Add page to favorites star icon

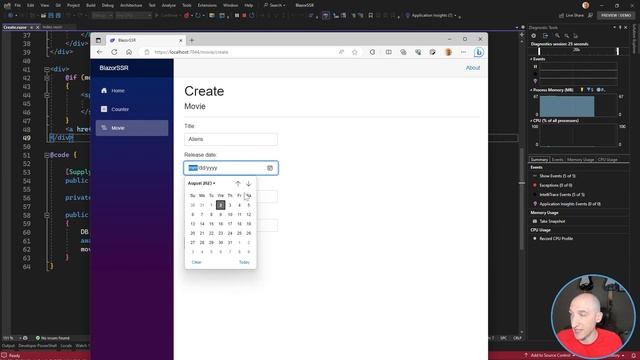[x=355, y=52]
